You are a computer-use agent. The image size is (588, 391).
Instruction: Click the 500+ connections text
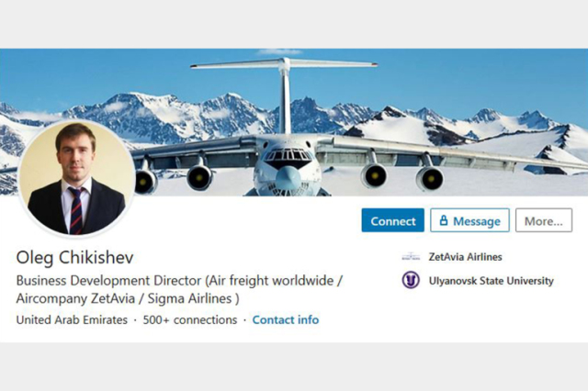pyautogui.click(x=190, y=319)
